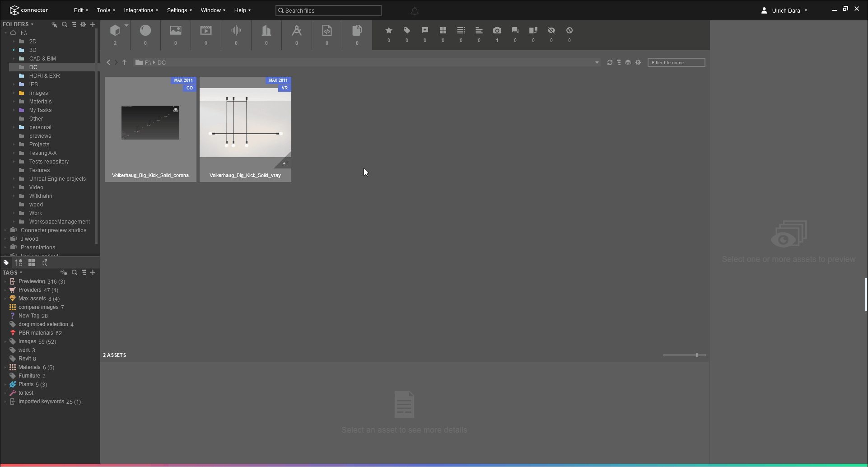Open folder settings gear in Folders panel

point(83,25)
